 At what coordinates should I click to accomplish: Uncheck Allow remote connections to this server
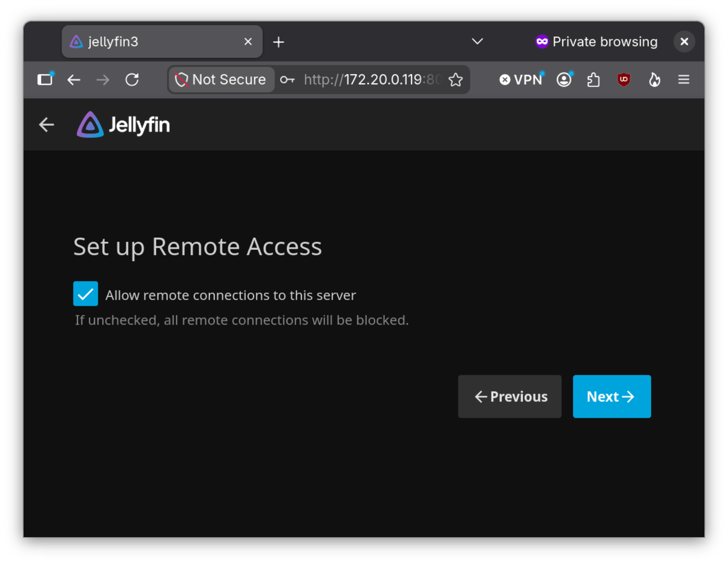(86, 294)
